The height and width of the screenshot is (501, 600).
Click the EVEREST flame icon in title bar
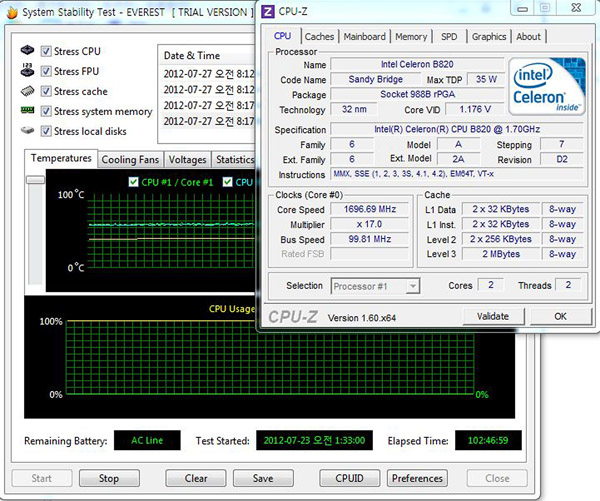coord(12,13)
